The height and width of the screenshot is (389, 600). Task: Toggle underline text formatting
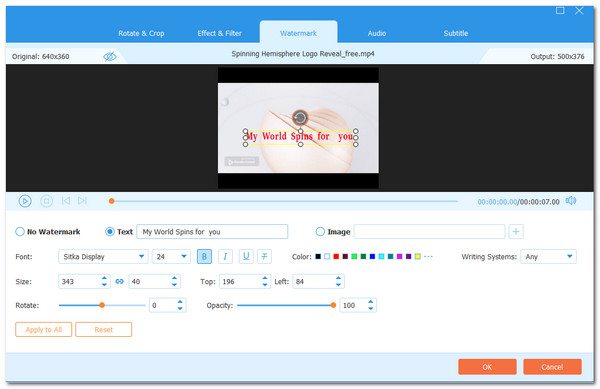pos(246,256)
